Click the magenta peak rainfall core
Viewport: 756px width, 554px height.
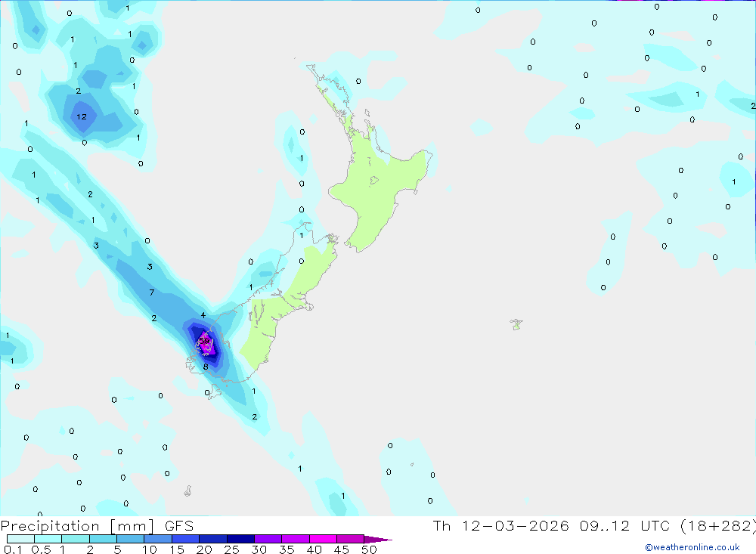point(205,345)
